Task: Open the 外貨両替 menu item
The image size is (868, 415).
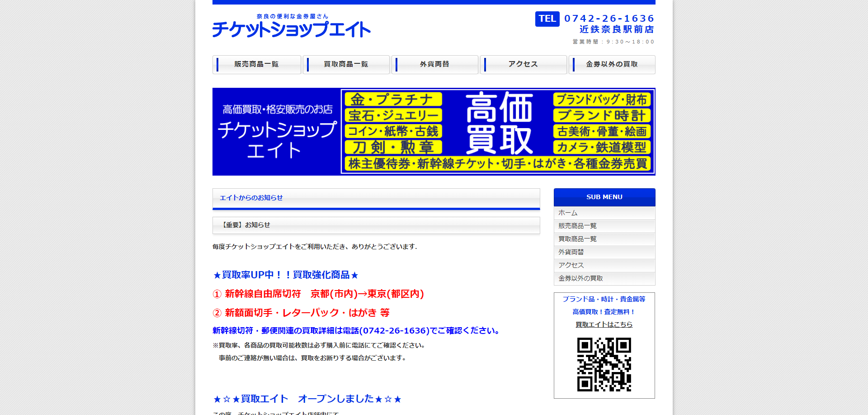Action: (435, 64)
